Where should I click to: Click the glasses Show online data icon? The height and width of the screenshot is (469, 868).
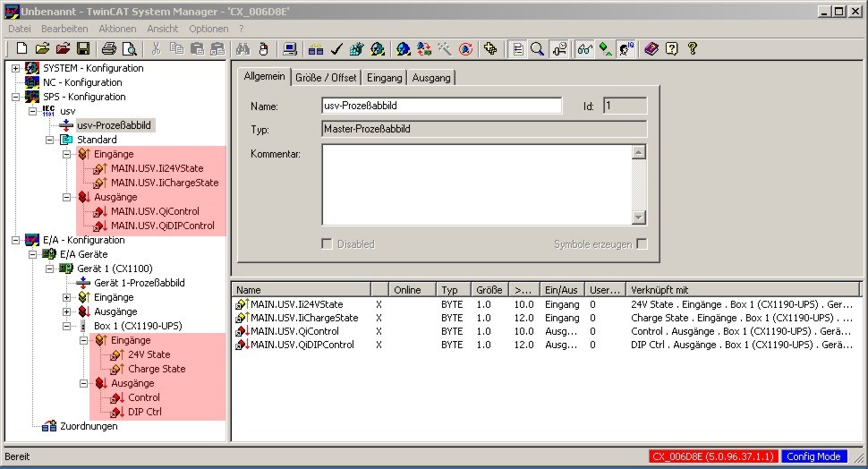pos(584,48)
